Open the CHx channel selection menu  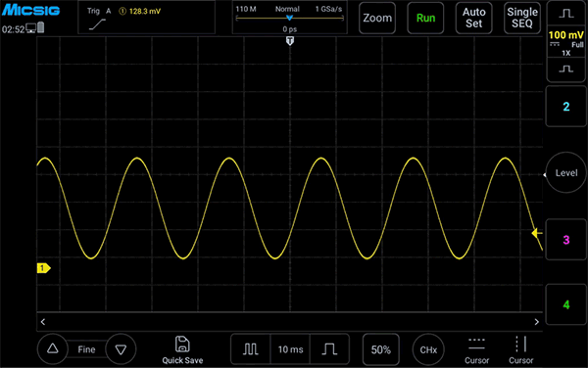click(x=428, y=349)
